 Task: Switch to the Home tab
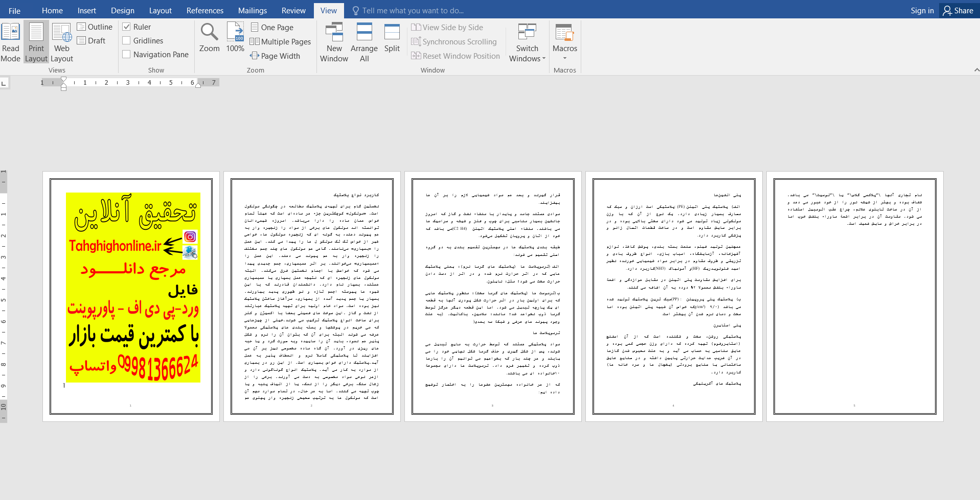pos(52,11)
